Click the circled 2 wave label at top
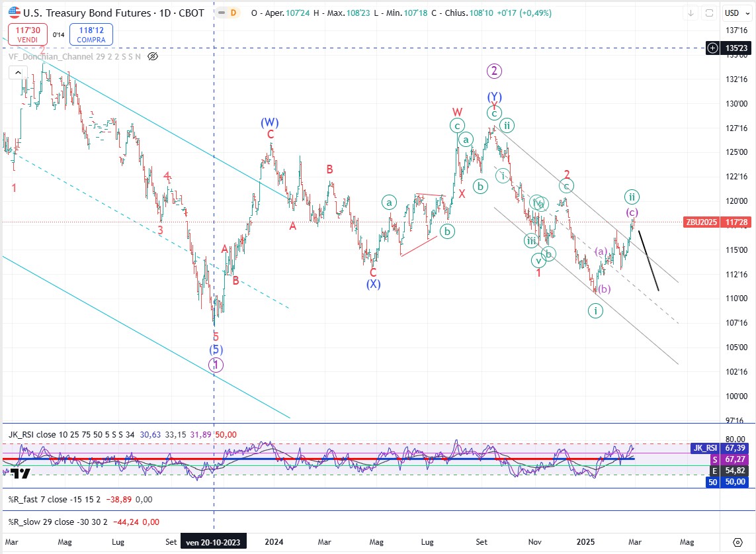The height and width of the screenshot is (554, 756). [493, 71]
